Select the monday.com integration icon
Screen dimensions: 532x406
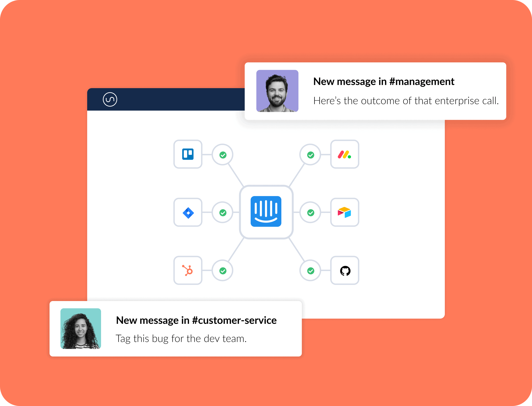[x=345, y=154]
